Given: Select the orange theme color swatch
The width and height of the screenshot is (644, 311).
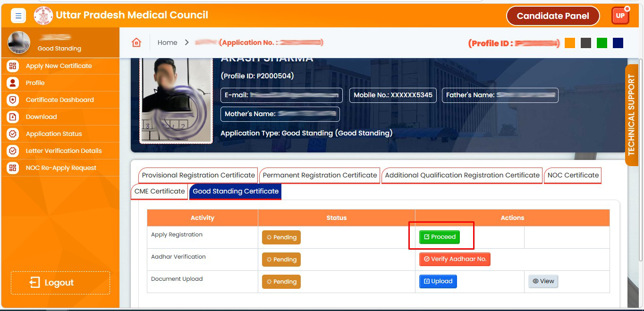Looking at the screenshot, I should point(570,43).
